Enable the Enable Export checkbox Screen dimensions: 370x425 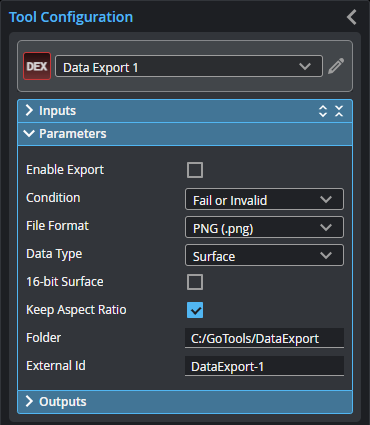195,170
